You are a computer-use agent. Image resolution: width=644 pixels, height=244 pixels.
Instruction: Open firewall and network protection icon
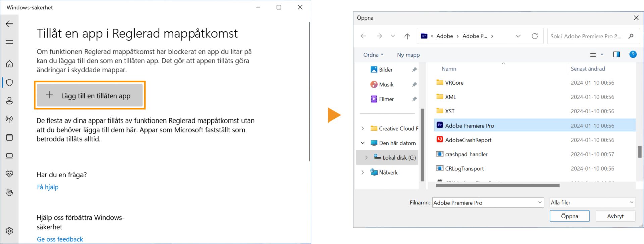(x=9, y=119)
